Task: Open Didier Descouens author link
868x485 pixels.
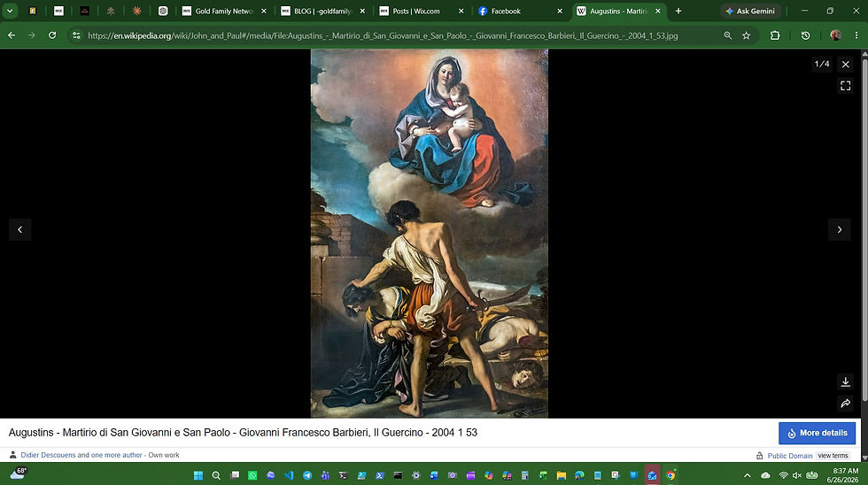Action: tap(48, 455)
